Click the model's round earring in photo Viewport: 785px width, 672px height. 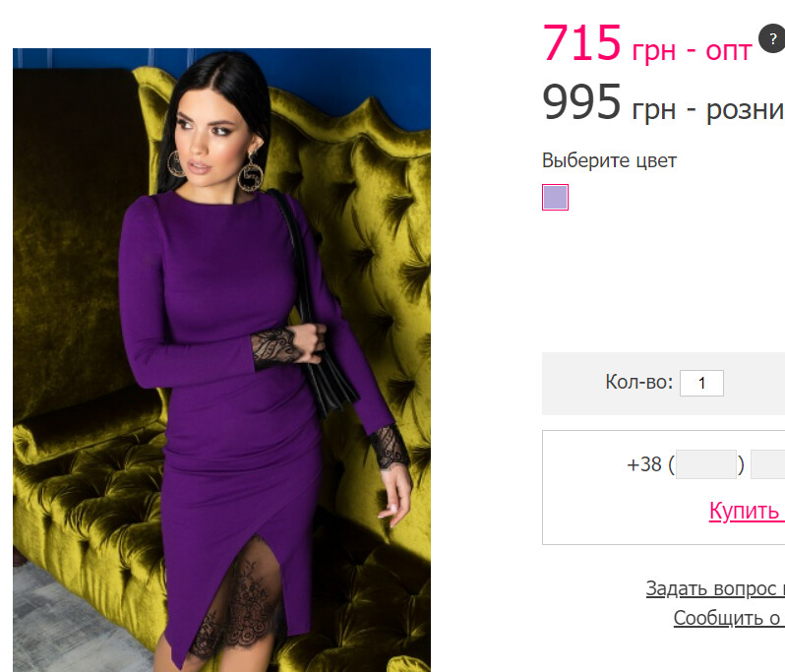250,173
